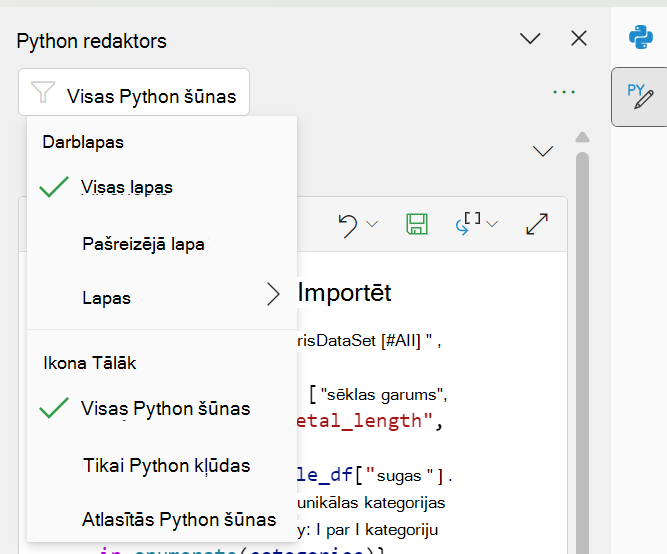
Task: Save the Python cell with the diskette icon
Action: pos(417,224)
